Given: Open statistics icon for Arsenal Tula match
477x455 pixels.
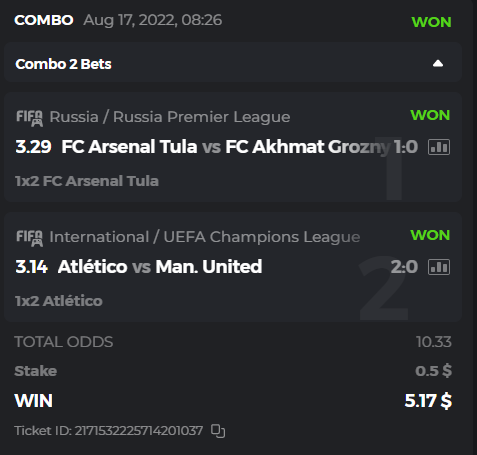Looking at the screenshot, I should coord(439,147).
